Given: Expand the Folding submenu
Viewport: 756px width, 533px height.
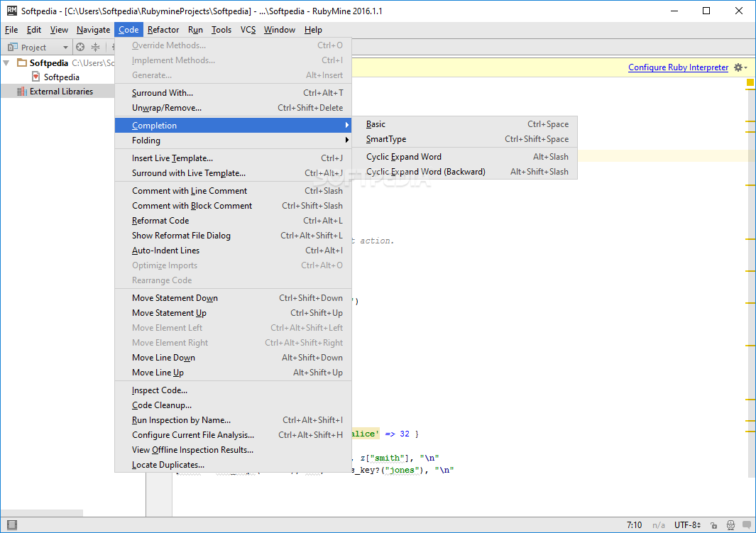Looking at the screenshot, I should [233, 141].
